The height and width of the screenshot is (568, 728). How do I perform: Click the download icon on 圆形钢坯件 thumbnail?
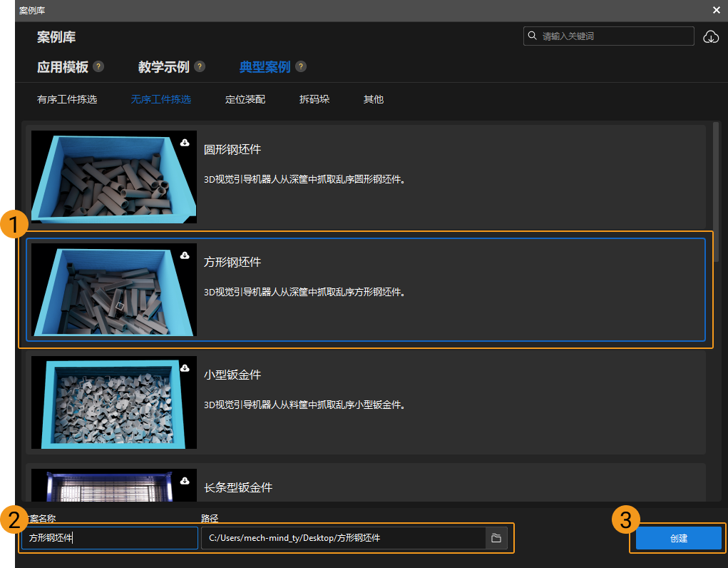coord(185,142)
